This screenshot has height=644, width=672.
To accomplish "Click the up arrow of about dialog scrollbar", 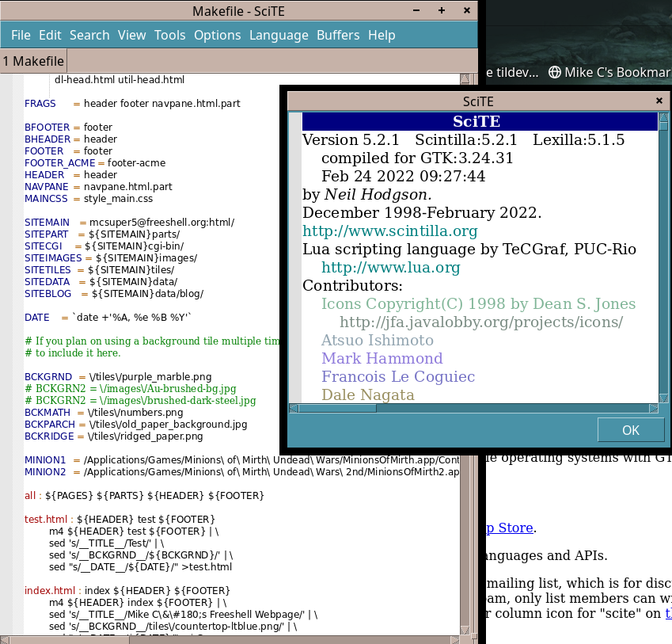I will tap(663, 116).
